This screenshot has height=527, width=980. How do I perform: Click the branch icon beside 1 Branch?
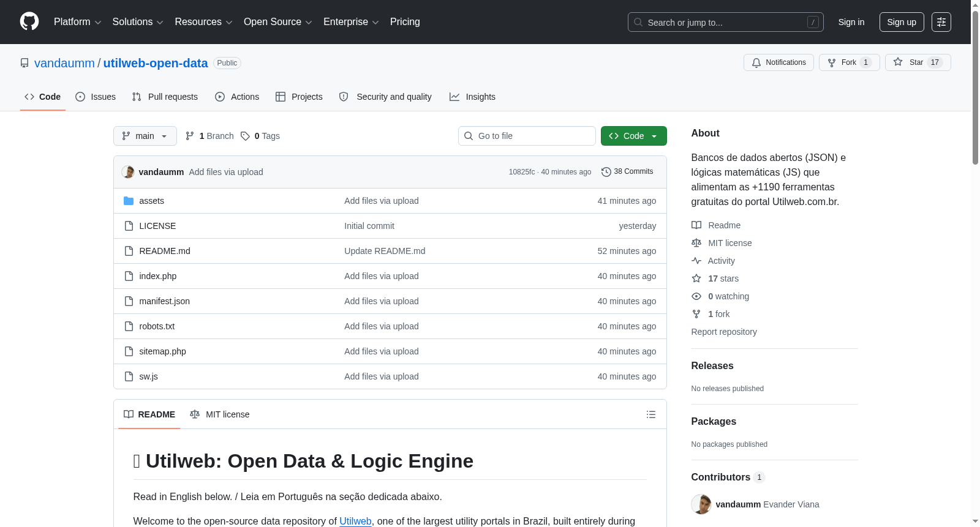point(190,136)
